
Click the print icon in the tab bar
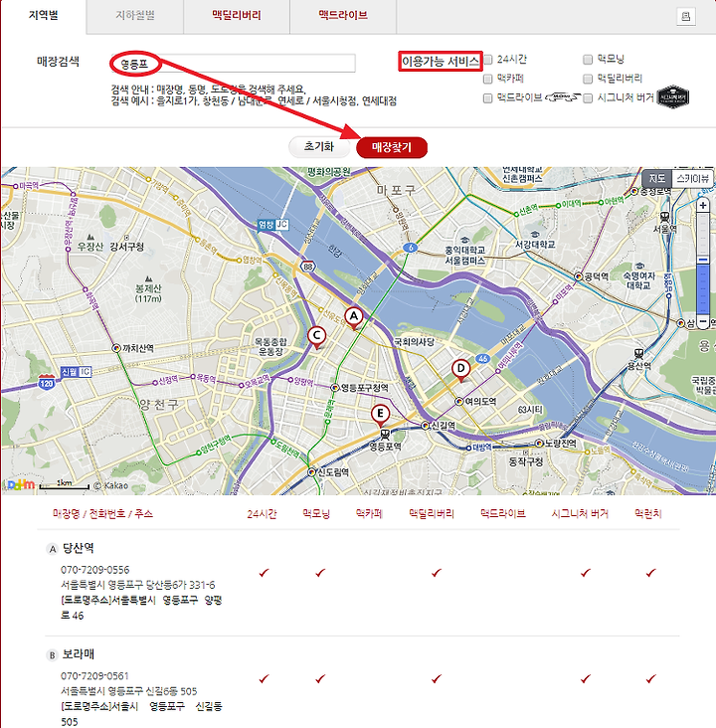[686, 17]
